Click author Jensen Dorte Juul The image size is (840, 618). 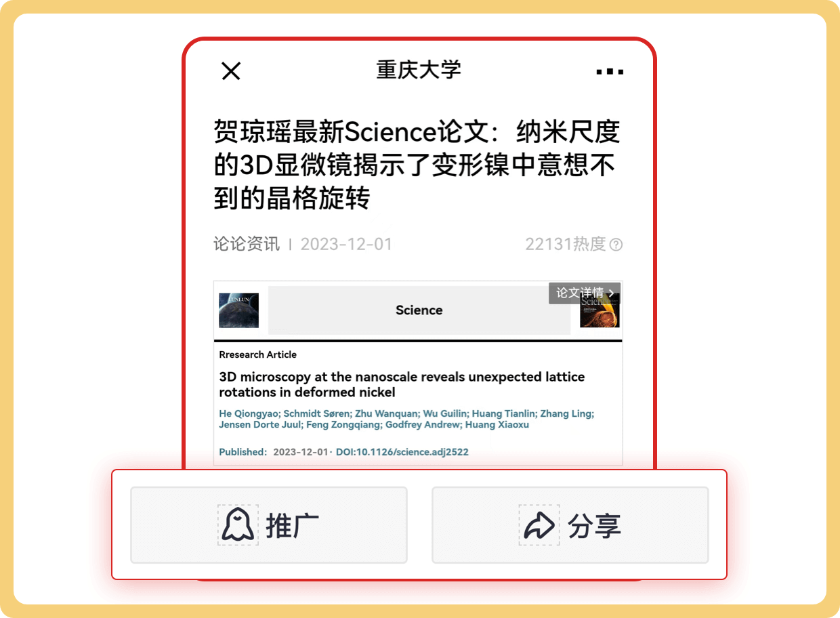(259, 425)
